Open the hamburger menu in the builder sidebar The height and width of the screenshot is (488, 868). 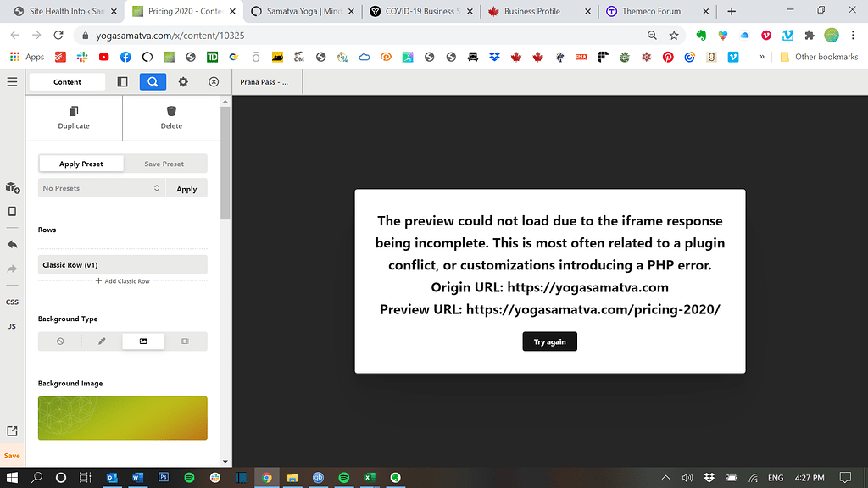12,82
